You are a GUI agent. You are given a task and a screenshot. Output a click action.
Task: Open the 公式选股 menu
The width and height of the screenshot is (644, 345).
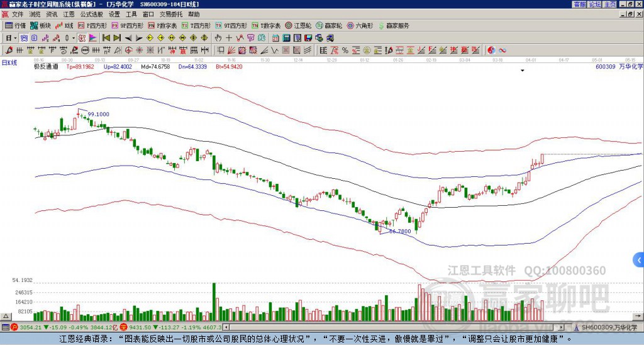click(x=91, y=14)
